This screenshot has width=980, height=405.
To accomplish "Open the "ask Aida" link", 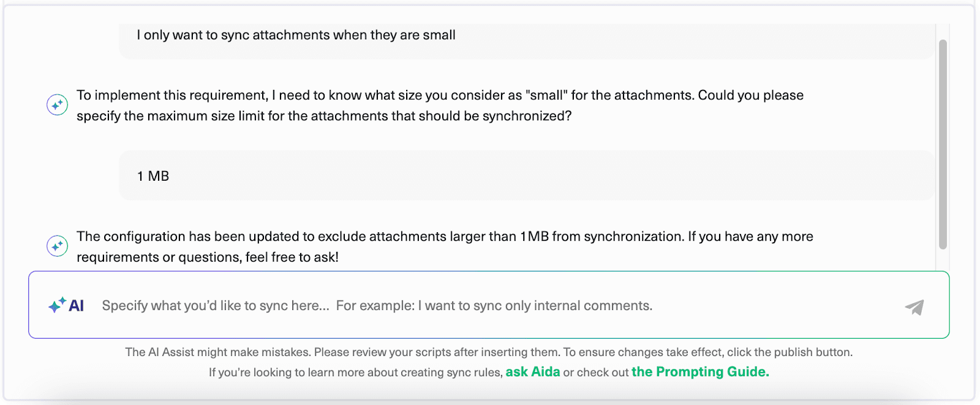I will click(x=532, y=372).
